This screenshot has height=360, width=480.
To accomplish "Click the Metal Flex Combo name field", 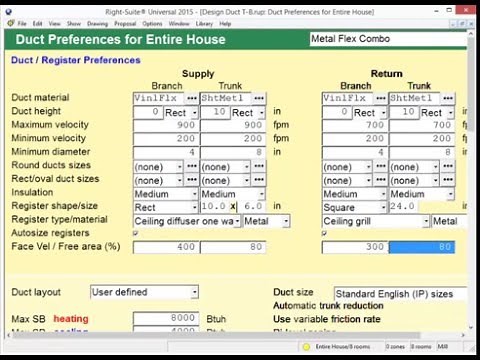I will (388, 39).
